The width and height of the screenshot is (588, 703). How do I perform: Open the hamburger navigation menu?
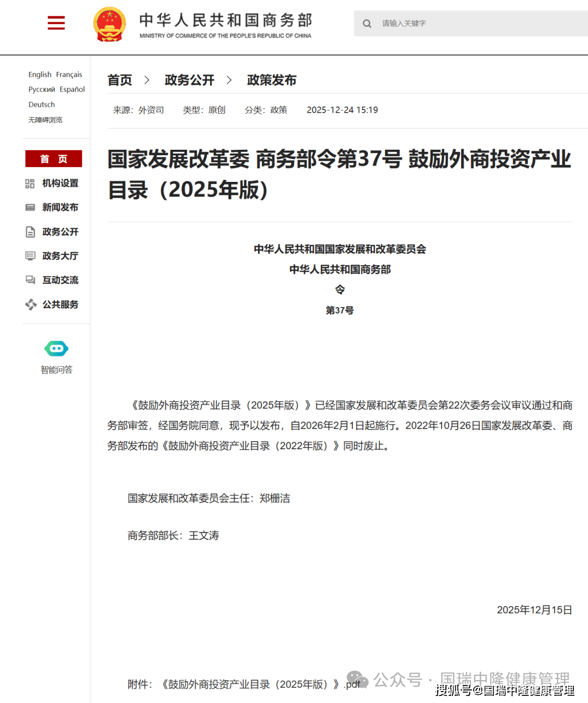click(x=56, y=23)
